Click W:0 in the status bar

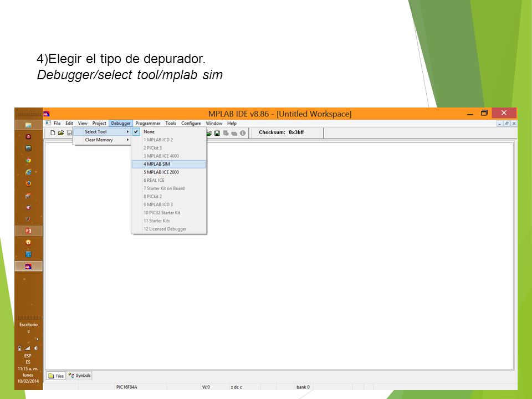pyautogui.click(x=206, y=387)
